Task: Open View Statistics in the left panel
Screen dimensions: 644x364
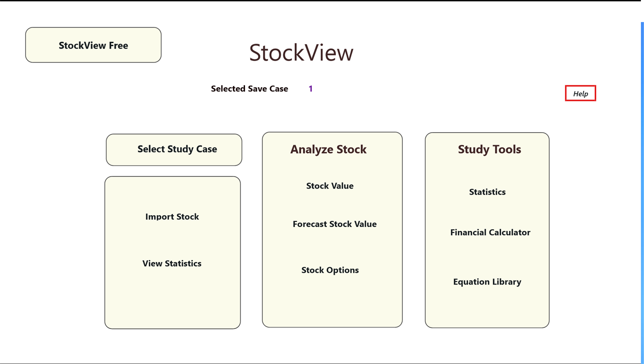Action: 172,263
